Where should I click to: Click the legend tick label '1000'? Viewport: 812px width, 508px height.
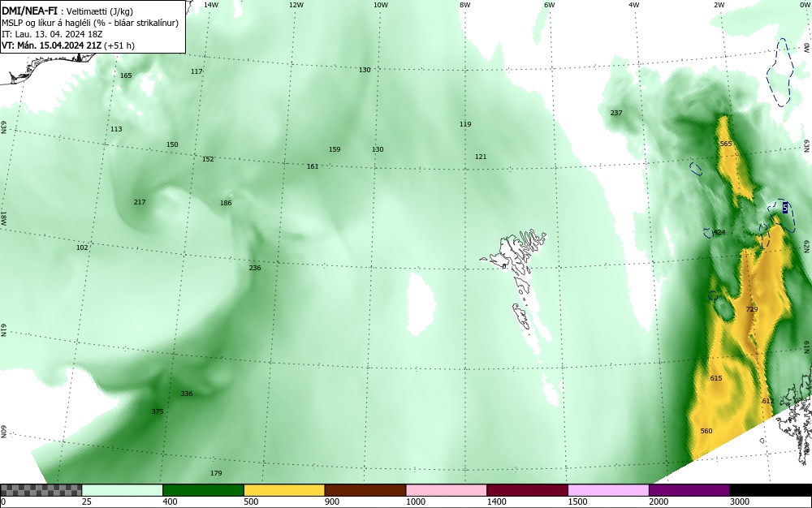tap(415, 502)
